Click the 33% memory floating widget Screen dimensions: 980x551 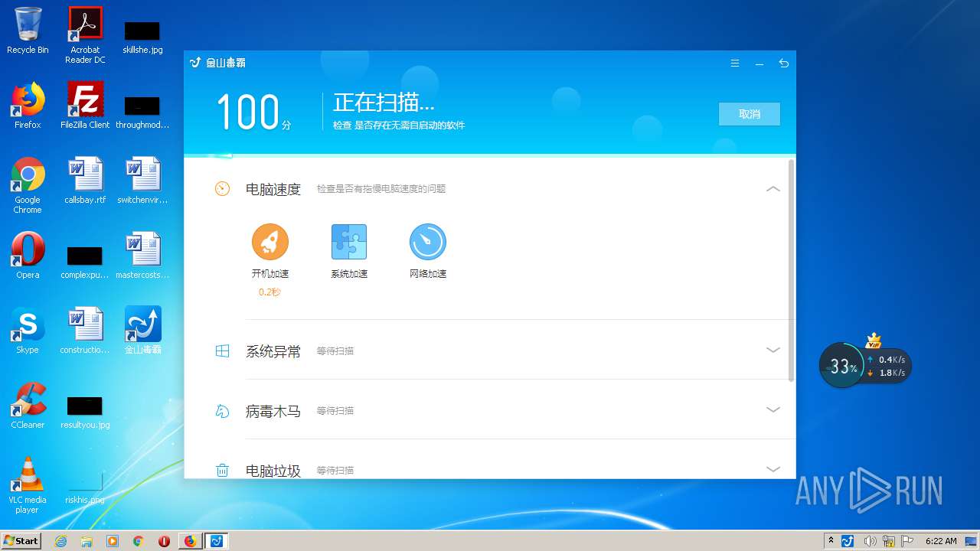(x=842, y=365)
